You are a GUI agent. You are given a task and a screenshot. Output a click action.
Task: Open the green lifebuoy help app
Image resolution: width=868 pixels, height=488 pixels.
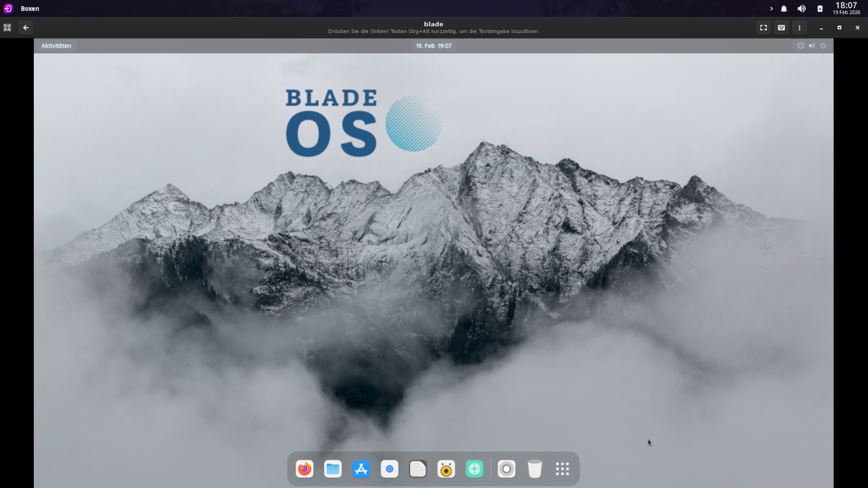(x=474, y=469)
